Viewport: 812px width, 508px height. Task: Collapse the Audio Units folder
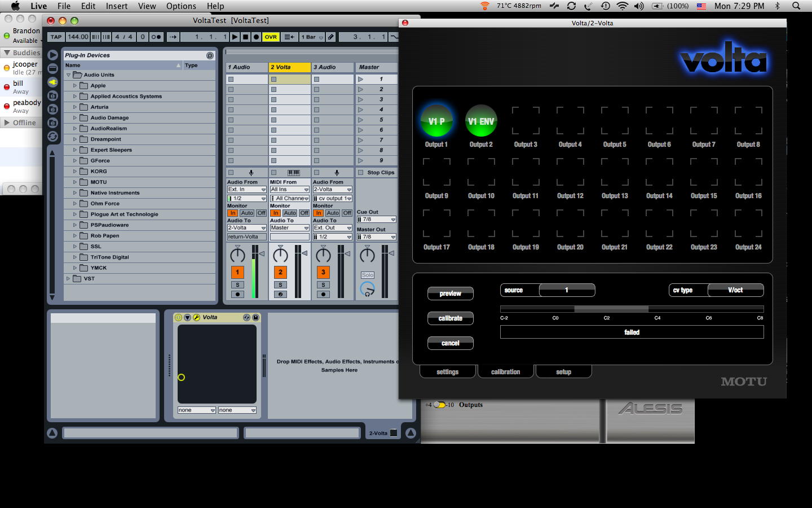[x=68, y=75]
